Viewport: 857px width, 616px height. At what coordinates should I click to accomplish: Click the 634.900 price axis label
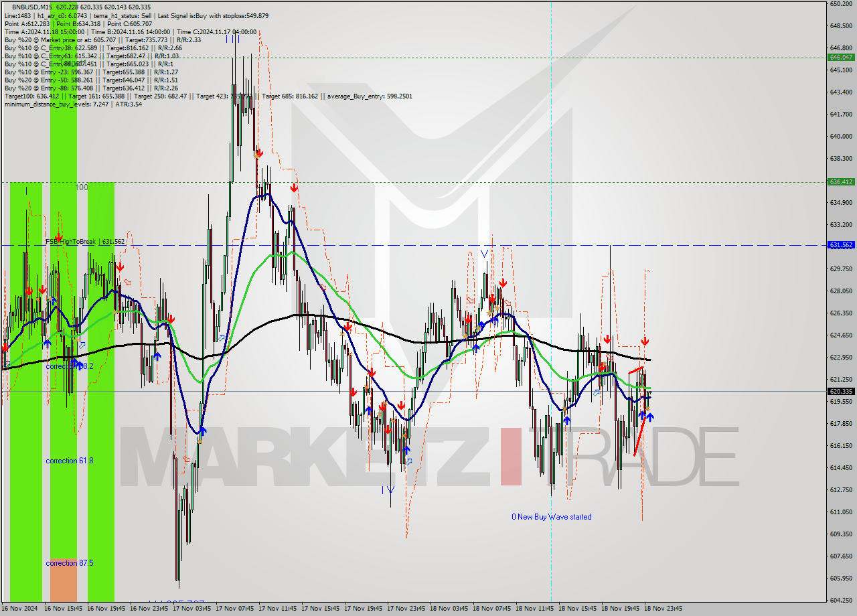tap(840, 203)
